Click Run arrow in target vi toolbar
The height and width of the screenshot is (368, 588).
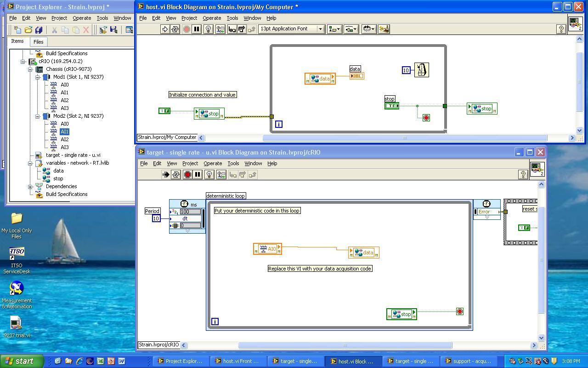coord(165,174)
